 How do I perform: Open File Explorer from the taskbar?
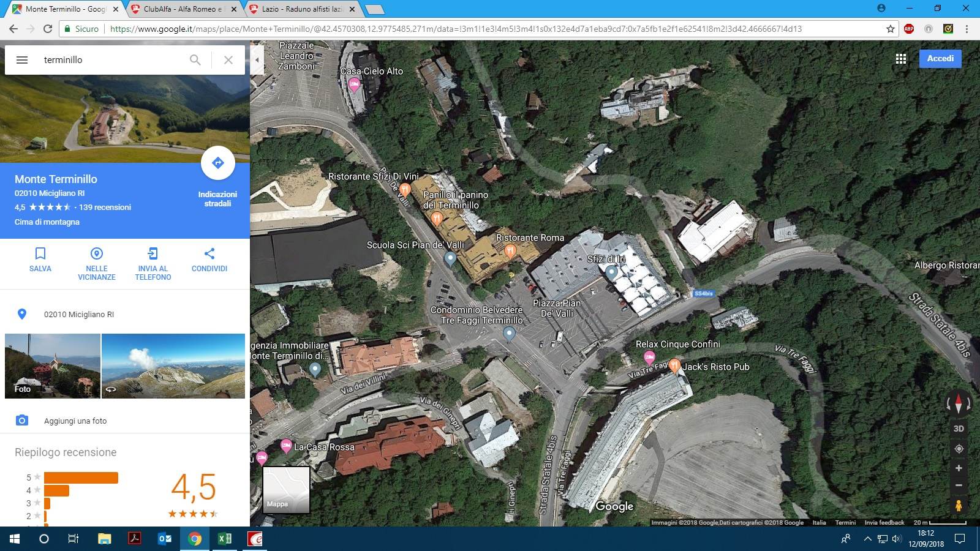pyautogui.click(x=105, y=539)
